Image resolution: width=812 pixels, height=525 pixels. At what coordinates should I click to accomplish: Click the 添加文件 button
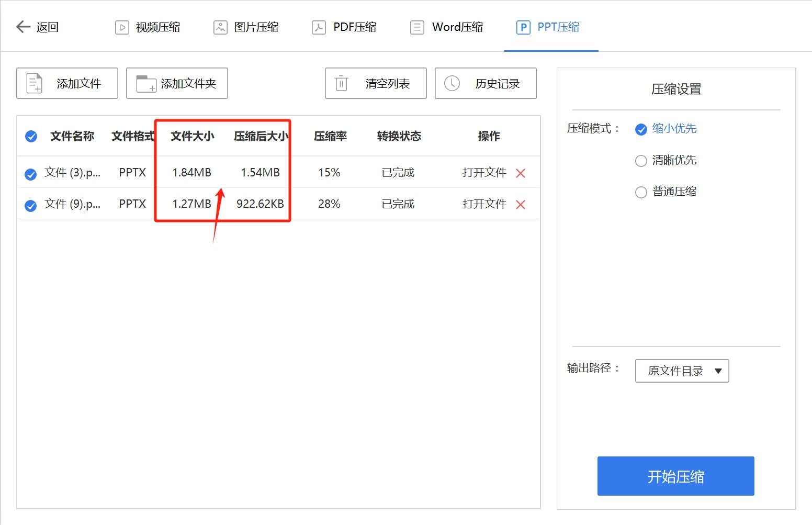(67, 83)
